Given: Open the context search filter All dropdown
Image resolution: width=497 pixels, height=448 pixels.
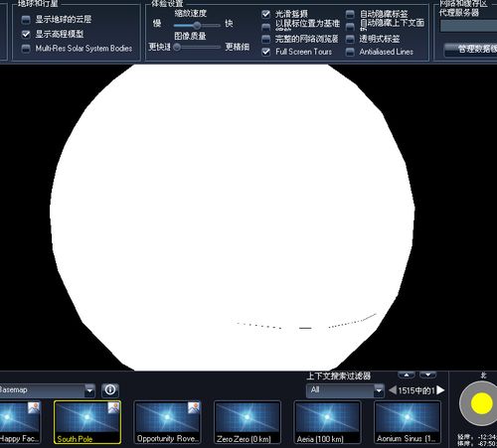Looking at the screenshot, I should click(379, 390).
